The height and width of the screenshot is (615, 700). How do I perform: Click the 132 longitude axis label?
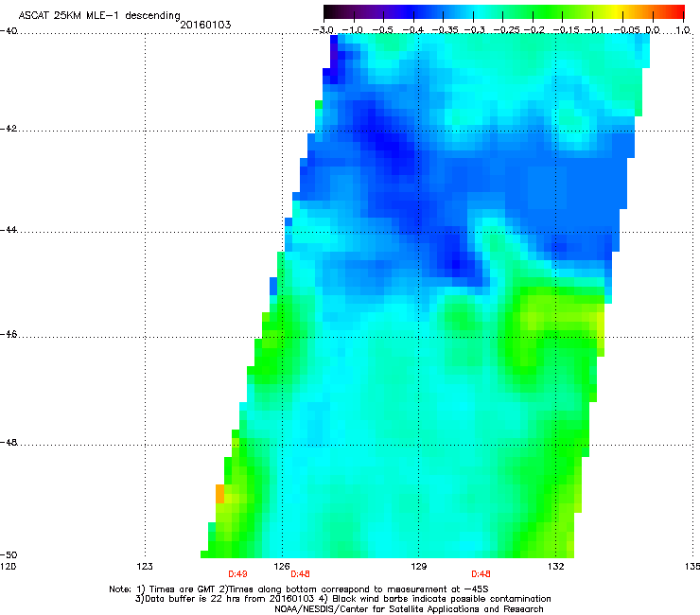(x=556, y=567)
